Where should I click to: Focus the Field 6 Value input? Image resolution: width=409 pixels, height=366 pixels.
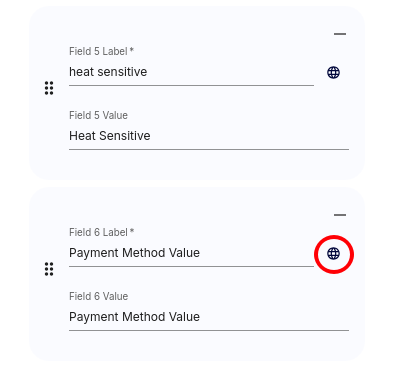pos(209,317)
